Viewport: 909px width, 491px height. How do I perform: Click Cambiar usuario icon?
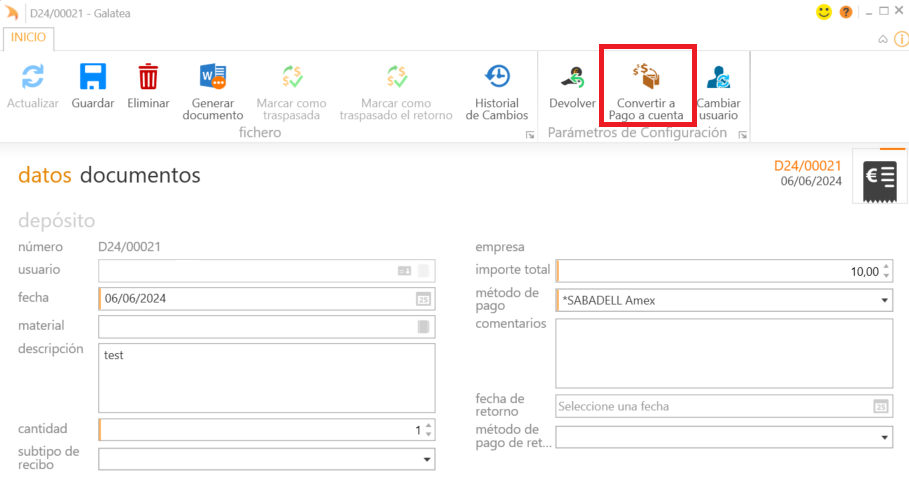[718, 78]
